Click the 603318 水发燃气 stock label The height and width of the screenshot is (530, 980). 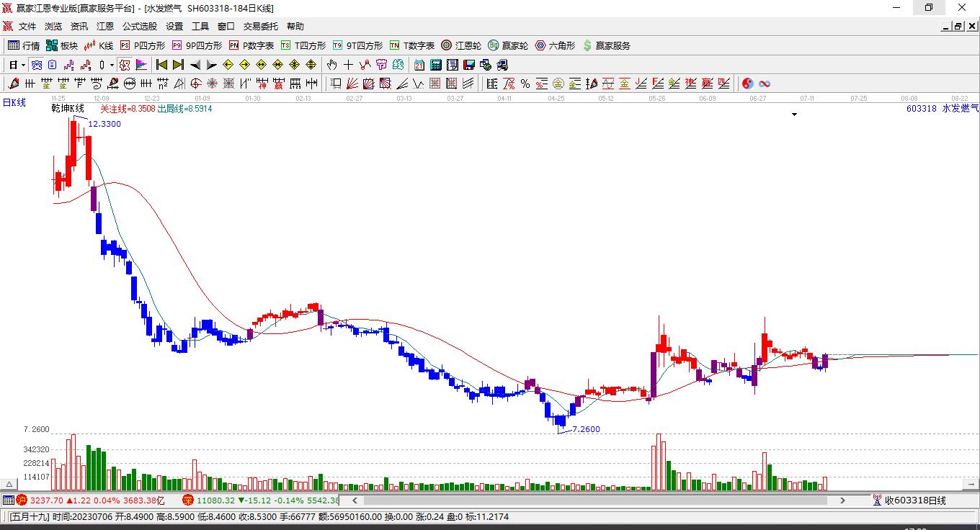[943, 109]
